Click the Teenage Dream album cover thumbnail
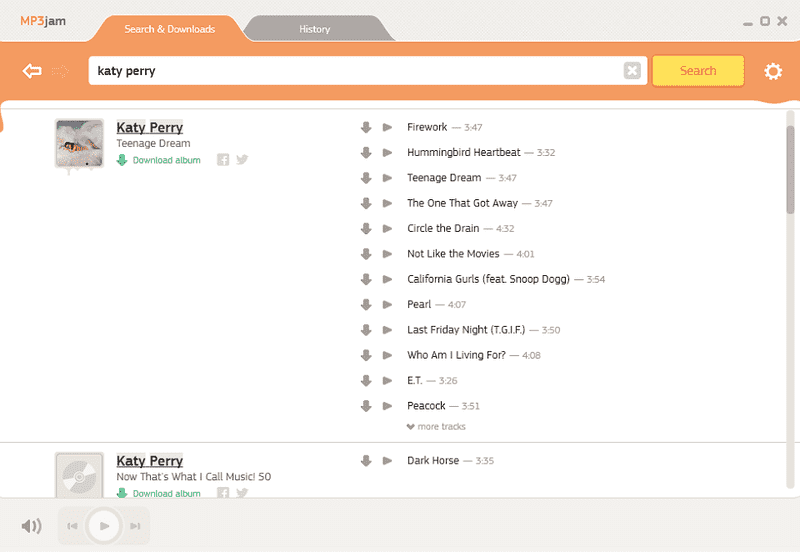Viewport: 800px width, 552px height. pyautogui.click(x=79, y=144)
